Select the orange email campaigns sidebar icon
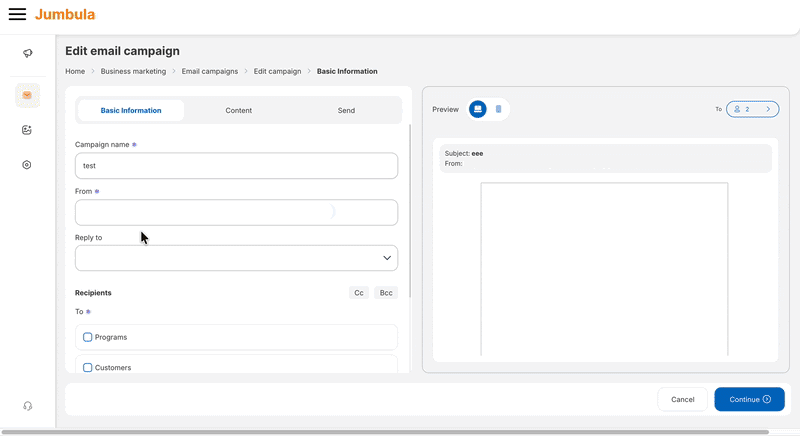Image resolution: width=800 pixels, height=436 pixels. point(28,96)
